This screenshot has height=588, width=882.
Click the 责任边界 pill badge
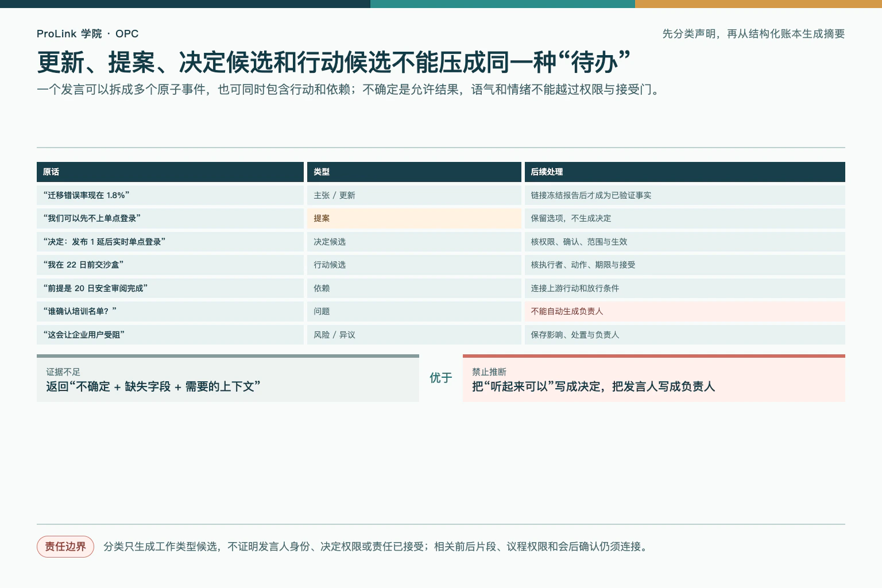click(x=65, y=547)
